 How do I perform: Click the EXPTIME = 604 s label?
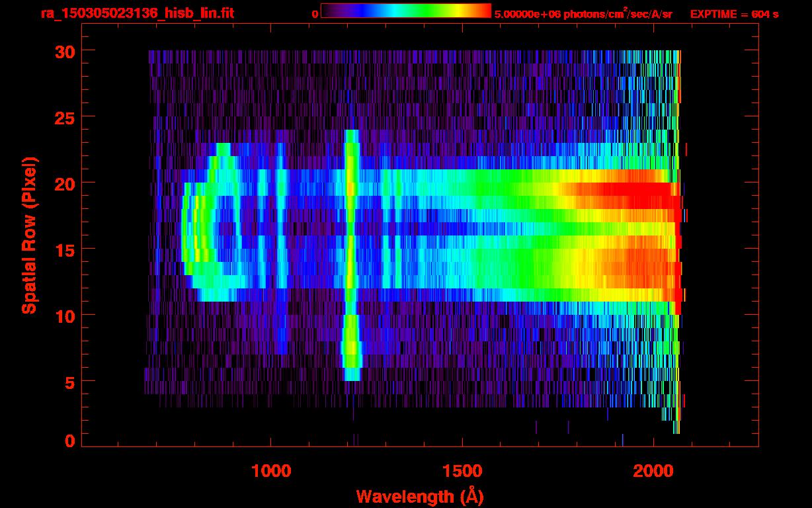click(734, 14)
